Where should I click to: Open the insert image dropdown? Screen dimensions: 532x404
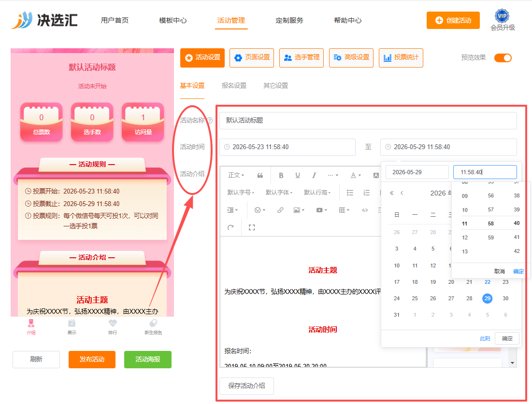pos(299,210)
